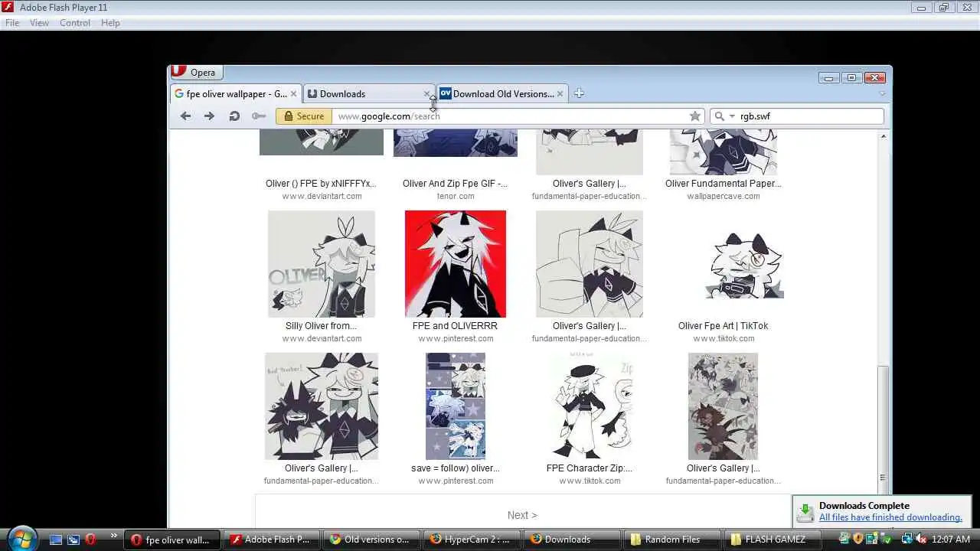Viewport: 980px width, 551px height.
Task: Open File menu in Flash Player
Action: (x=12, y=23)
